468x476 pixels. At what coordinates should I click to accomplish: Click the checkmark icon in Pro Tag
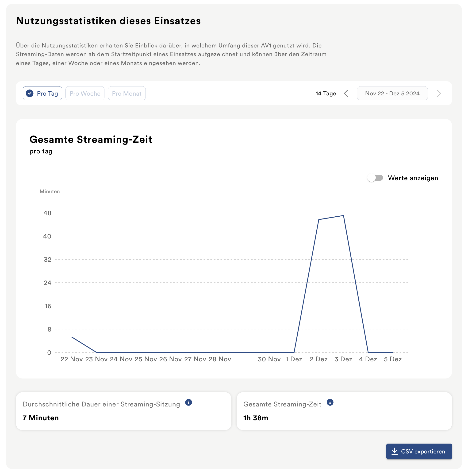(x=30, y=94)
